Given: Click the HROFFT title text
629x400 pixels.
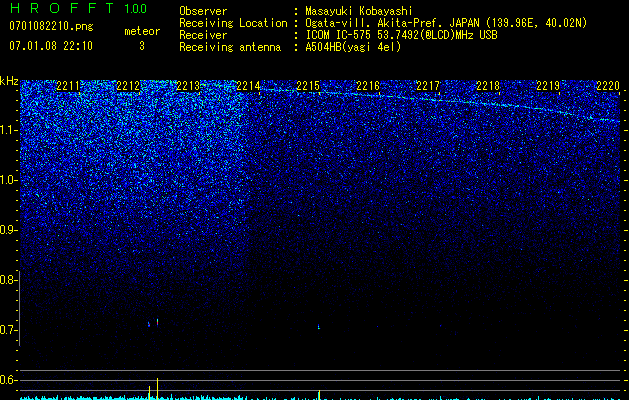Looking at the screenshot, I should point(61,8).
